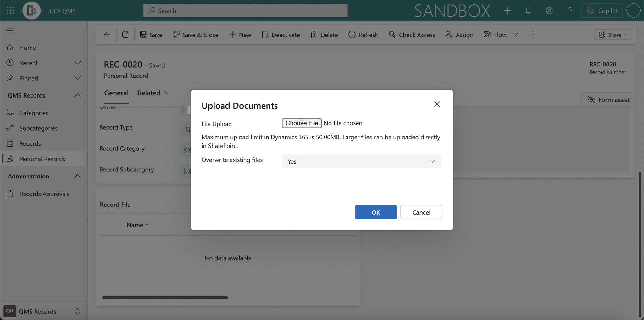Open Records Approvals in sidebar
This screenshot has width=644, height=320.
(x=44, y=194)
